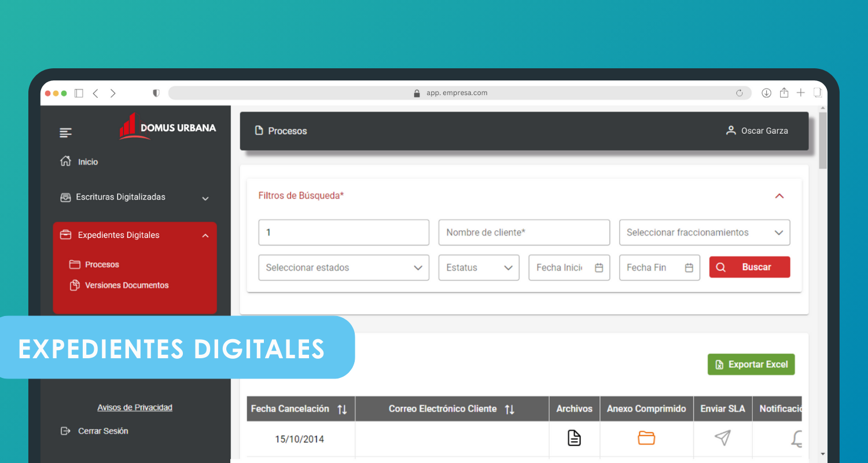Sort by Fecha Cancelación column arrows

point(342,409)
